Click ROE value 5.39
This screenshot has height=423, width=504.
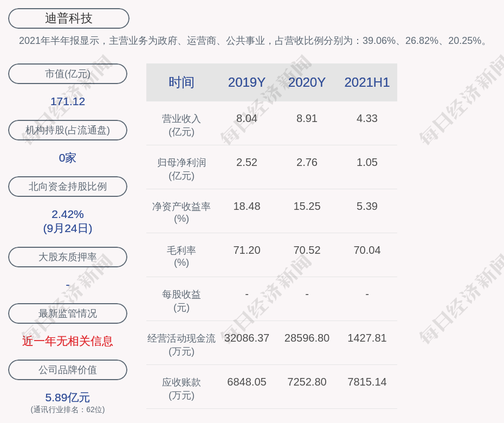click(367, 206)
